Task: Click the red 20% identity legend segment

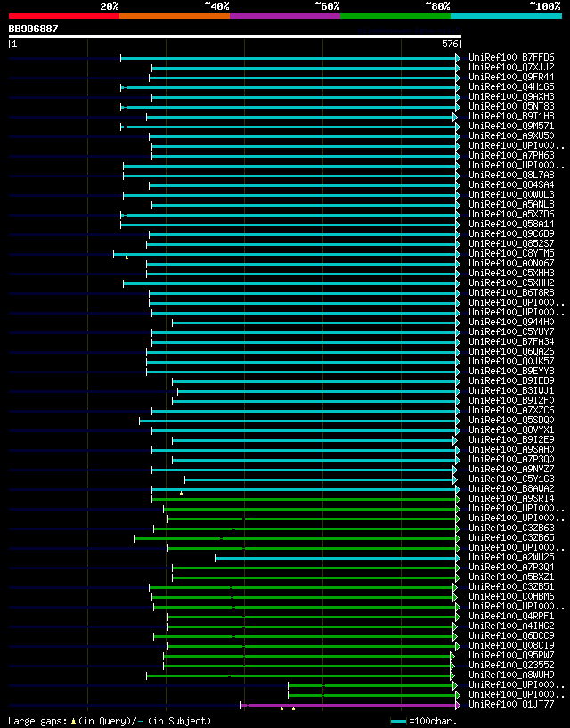Action: (x=64, y=16)
